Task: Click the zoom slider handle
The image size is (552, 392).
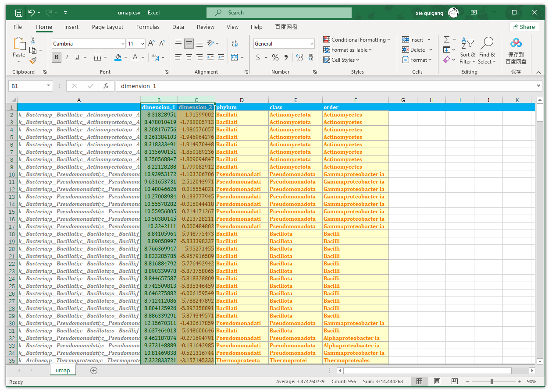Action: [x=492, y=381]
